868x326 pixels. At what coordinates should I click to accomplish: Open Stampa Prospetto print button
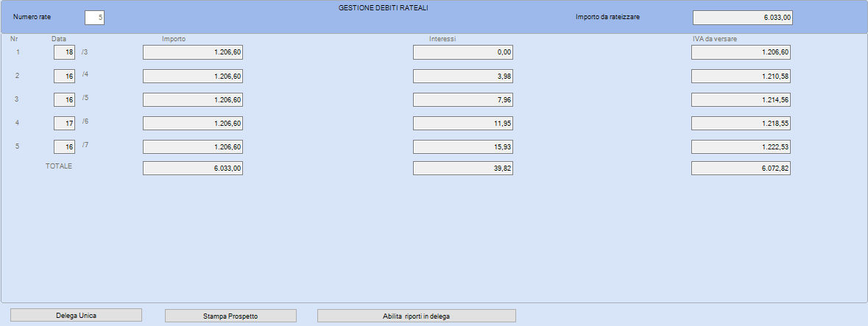(231, 316)
